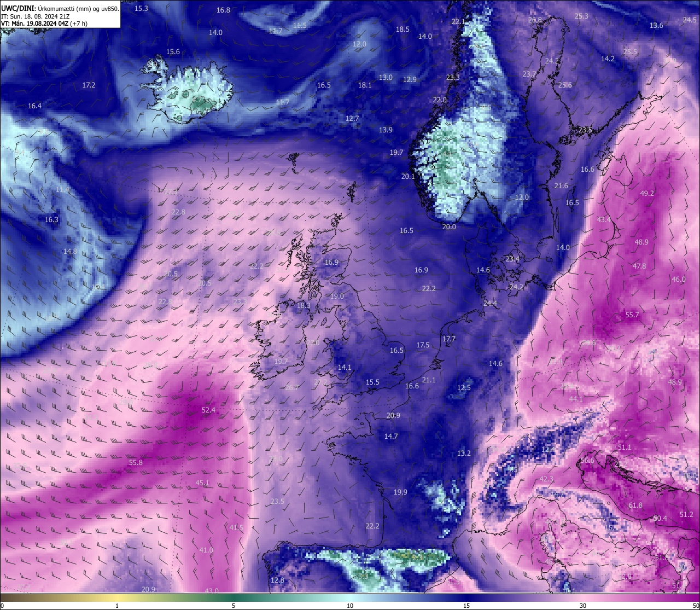Click the 14.1 value over Wales
This screenshot has width=700, height=610.
click(x=345, y=367)
